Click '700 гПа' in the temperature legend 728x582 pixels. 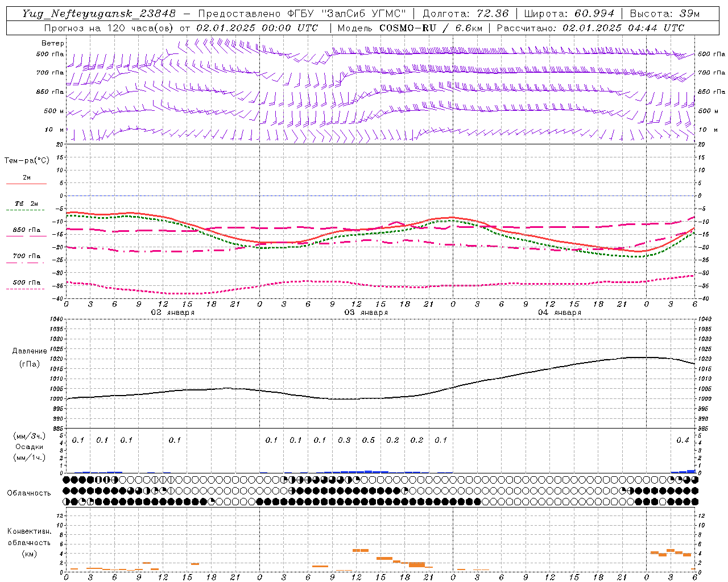(x=26, y=256)
